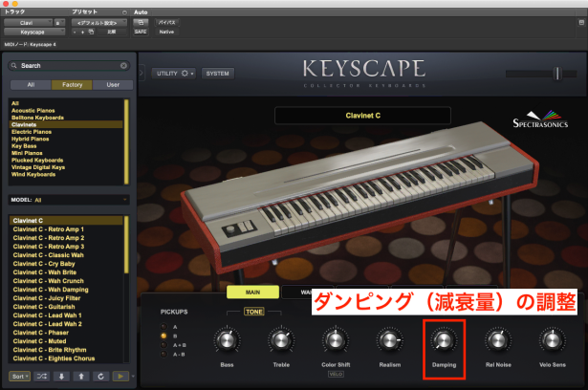Click the master volume slider handle
Screen dimensions: 588x390
point(557,74)
